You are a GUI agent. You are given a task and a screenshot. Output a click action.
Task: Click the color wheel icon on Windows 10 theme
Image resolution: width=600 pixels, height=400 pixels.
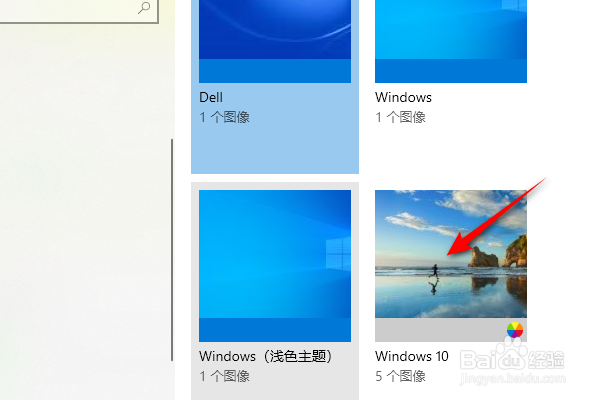point(515,330)
